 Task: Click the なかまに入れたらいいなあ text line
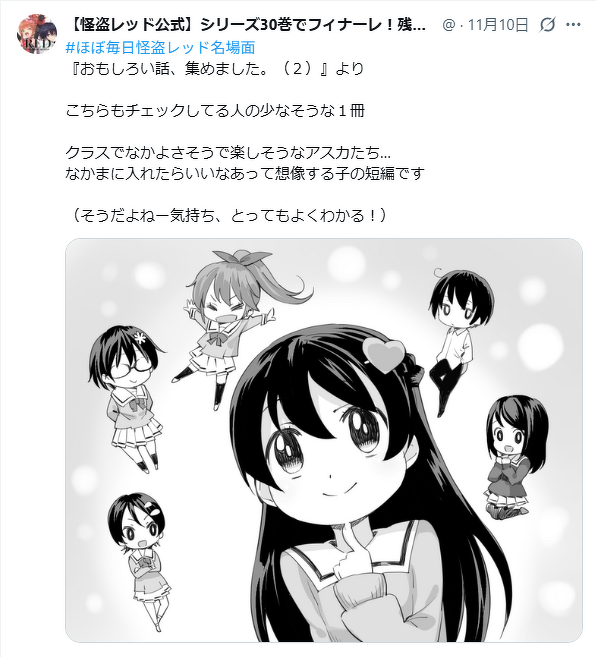coord(245,173)
